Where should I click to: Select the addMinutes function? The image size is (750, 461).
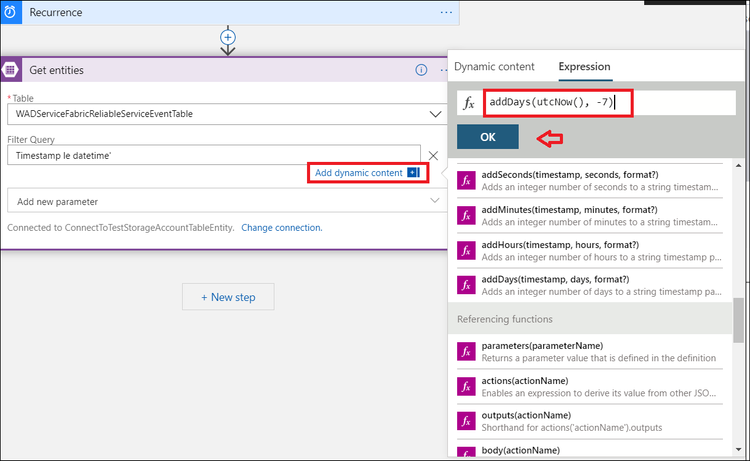(589, 216)
